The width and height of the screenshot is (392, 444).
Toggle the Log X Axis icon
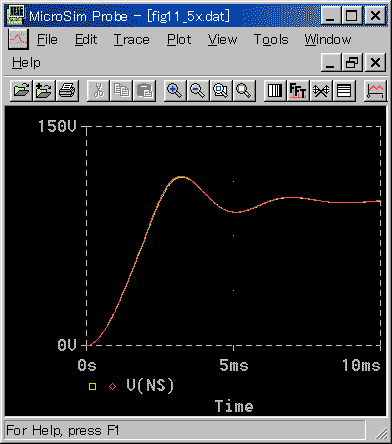(275, 90)
